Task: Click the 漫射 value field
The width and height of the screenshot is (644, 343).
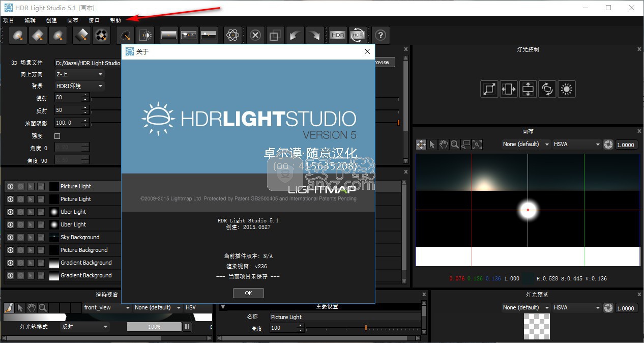Action: [x=69, y=98]
